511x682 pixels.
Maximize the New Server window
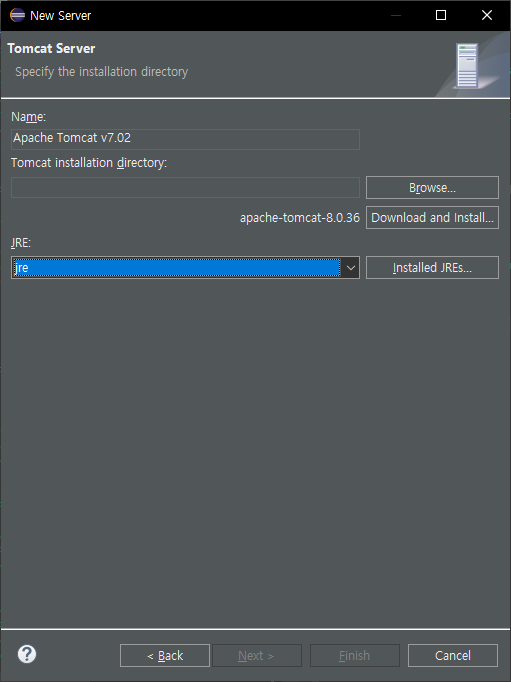pyautogui.click(x=441, y=16)
